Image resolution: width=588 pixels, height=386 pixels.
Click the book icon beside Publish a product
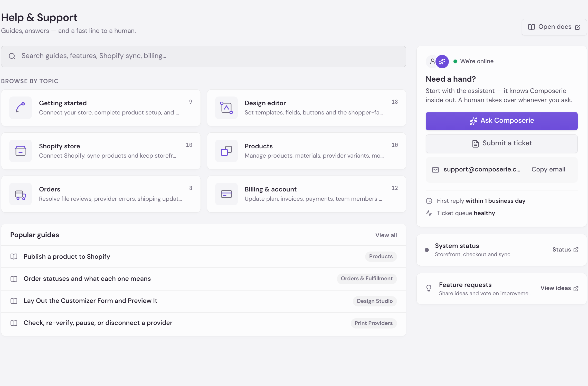coord(14,257)
